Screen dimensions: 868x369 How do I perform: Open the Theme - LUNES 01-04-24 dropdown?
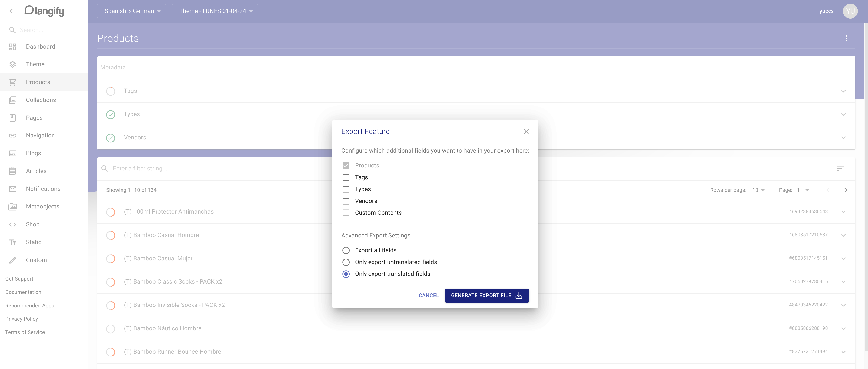pos(215,11)
